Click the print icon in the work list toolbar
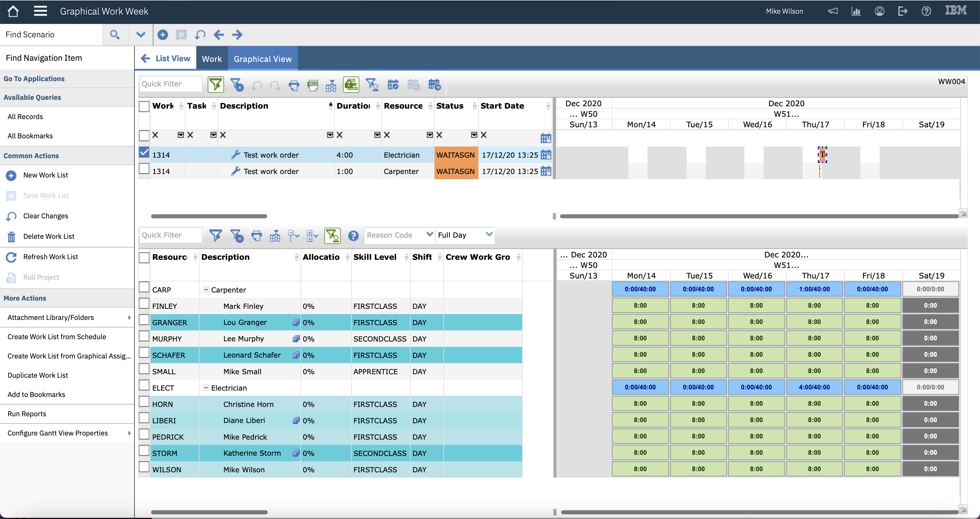The height and width of the screenshot is (519, 980). (294, 85)
